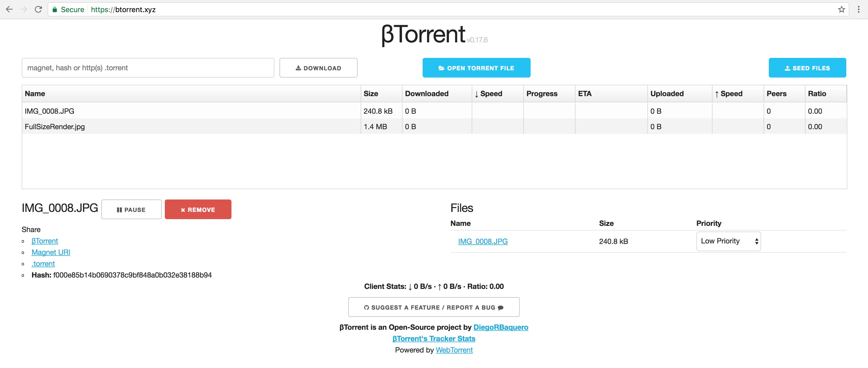Reload the page with the refresh icon
This screenshot has height=368, width=868.
[x=38, y=10]
